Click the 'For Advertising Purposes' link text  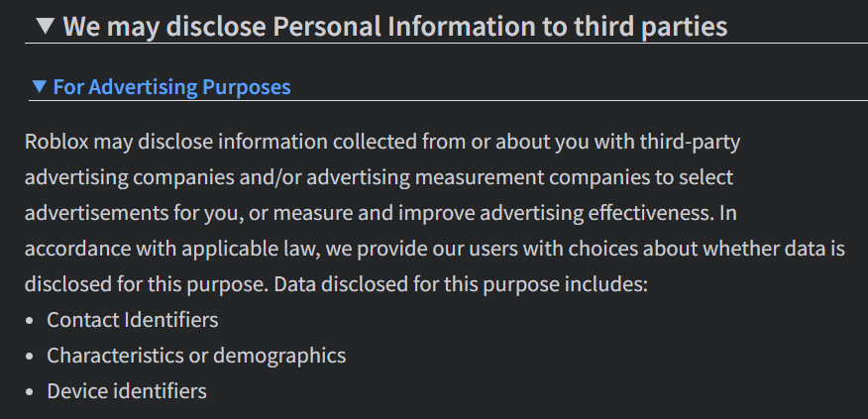pyautogui.click(x=171, y=87)
